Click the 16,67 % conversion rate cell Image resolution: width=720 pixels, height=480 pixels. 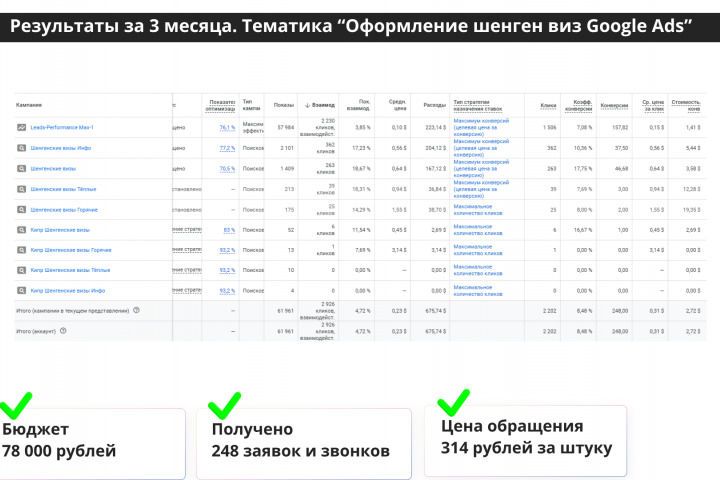tap(583, 230)
